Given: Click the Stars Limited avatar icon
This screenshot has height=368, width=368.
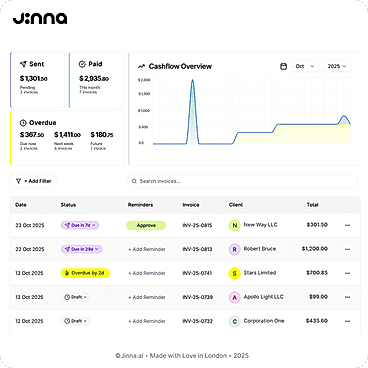Looking at the screenshot, I should tap(234, 273).
